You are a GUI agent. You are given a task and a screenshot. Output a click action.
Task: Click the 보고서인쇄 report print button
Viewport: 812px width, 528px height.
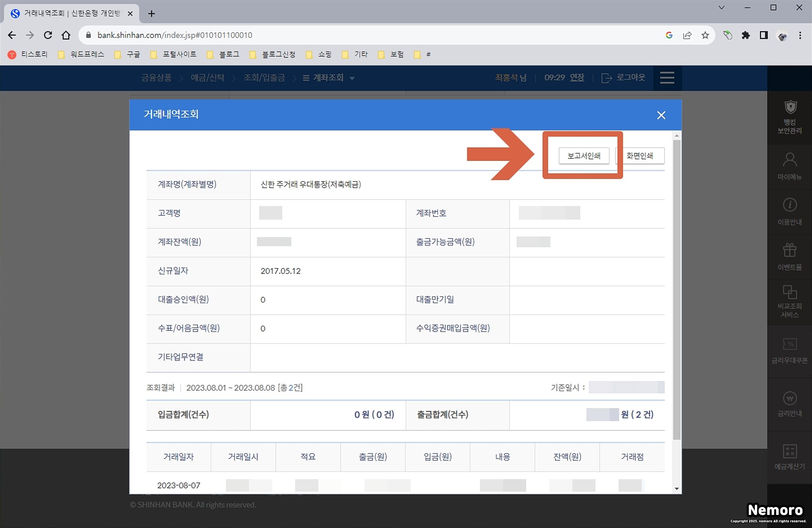(584, 156)
